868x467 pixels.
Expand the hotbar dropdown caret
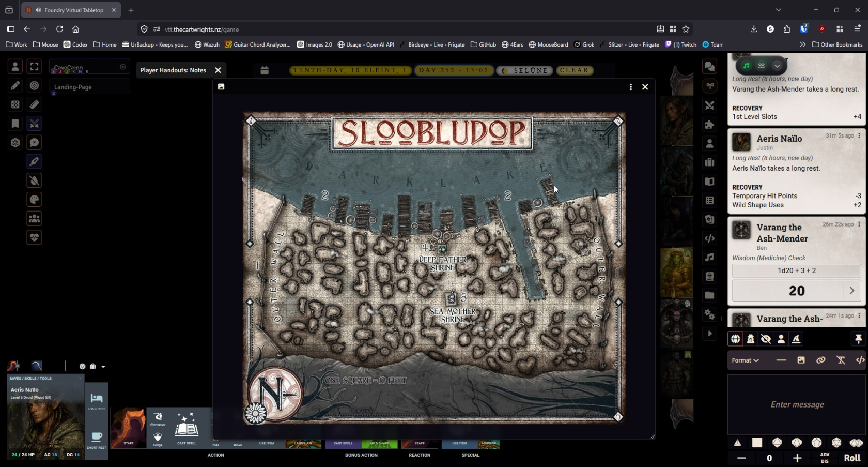pos(103,367)
